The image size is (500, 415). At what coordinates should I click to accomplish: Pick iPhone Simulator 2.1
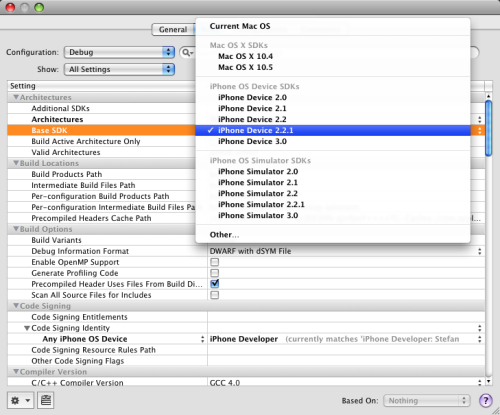333,183
